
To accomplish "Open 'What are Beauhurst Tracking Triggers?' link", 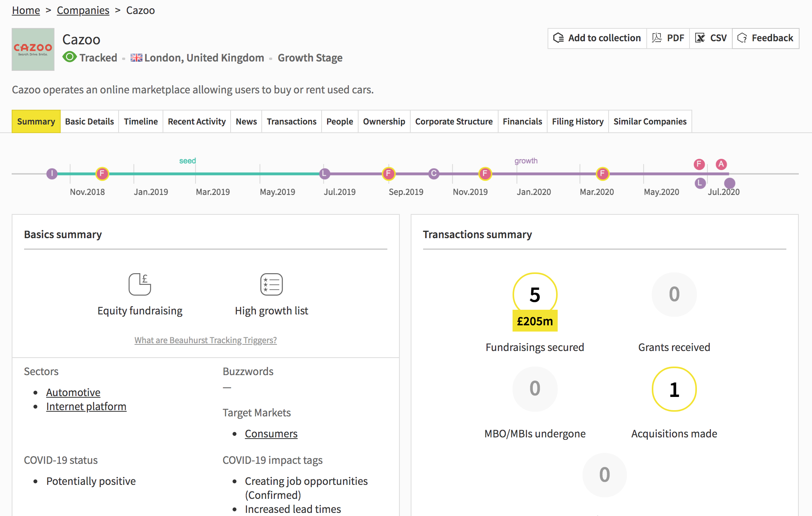I will 206,340.
